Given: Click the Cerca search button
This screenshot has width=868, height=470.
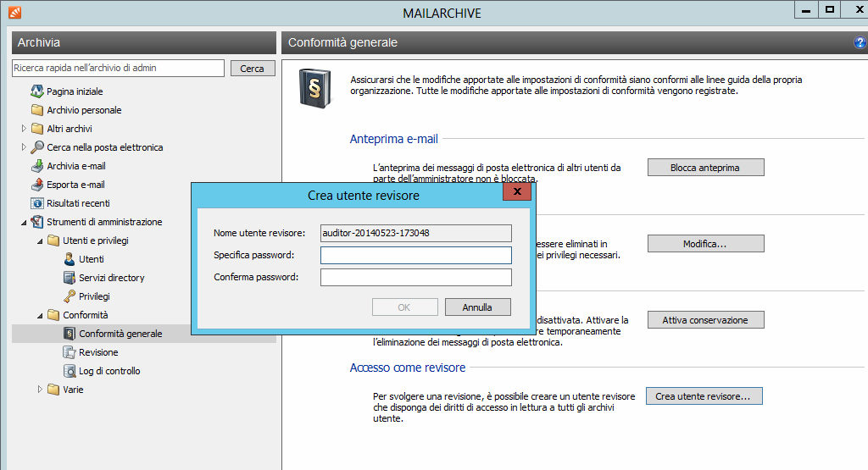Looking at the screenshot, I should 253,68.
